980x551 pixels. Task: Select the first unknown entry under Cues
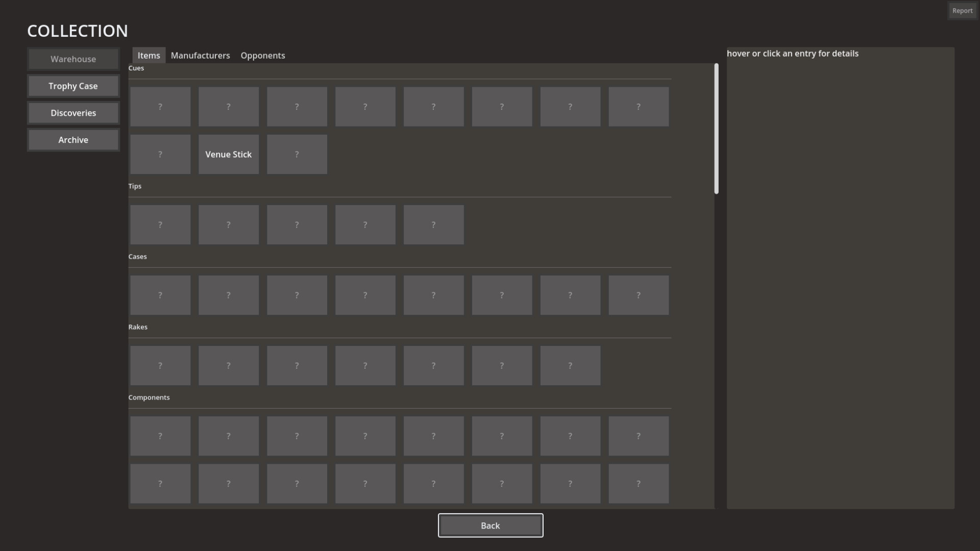click(160, 107)
